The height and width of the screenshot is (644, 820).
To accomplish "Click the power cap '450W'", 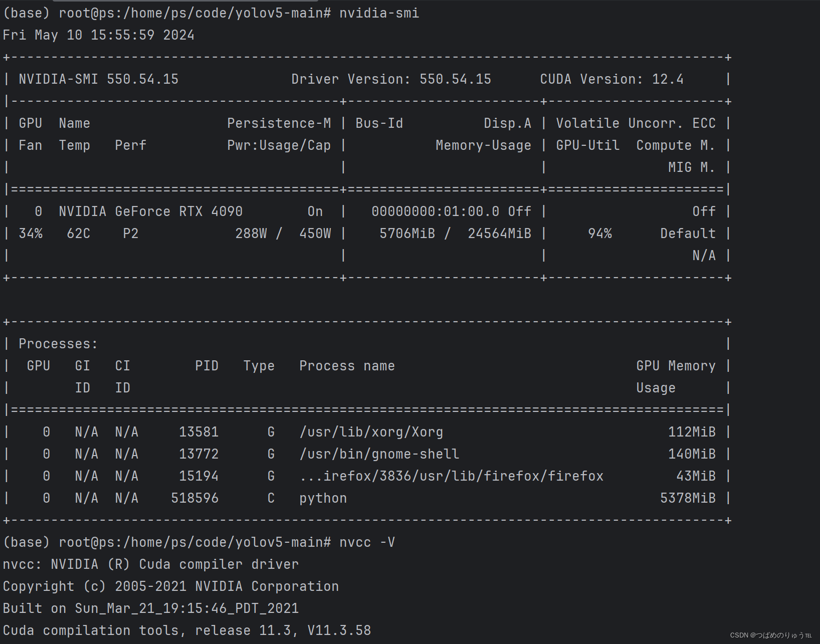I will 315,234.
